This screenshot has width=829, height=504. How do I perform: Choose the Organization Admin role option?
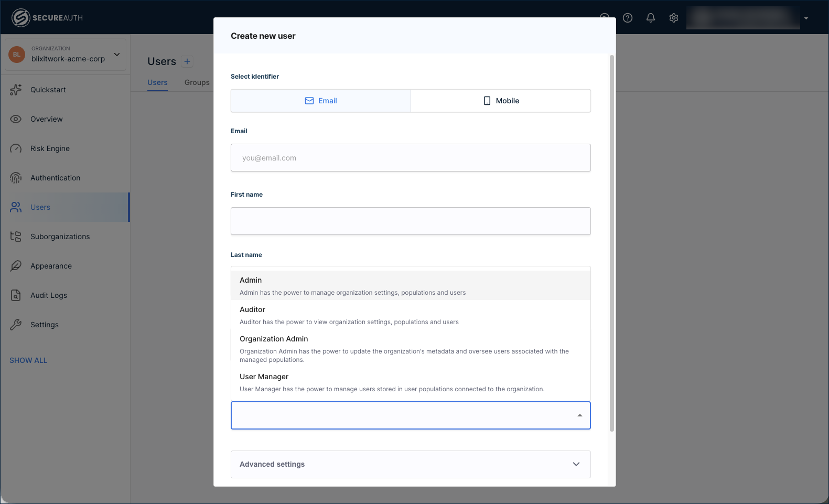tap(411, 348)
